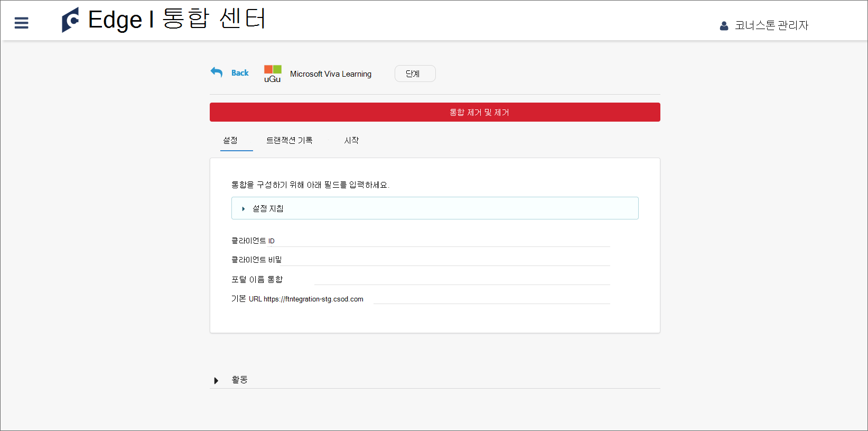Click the Microsoft Viva Learning logo
Image resolution: width=868 pixels, height=431 pixels.
(x=273, y=74)
